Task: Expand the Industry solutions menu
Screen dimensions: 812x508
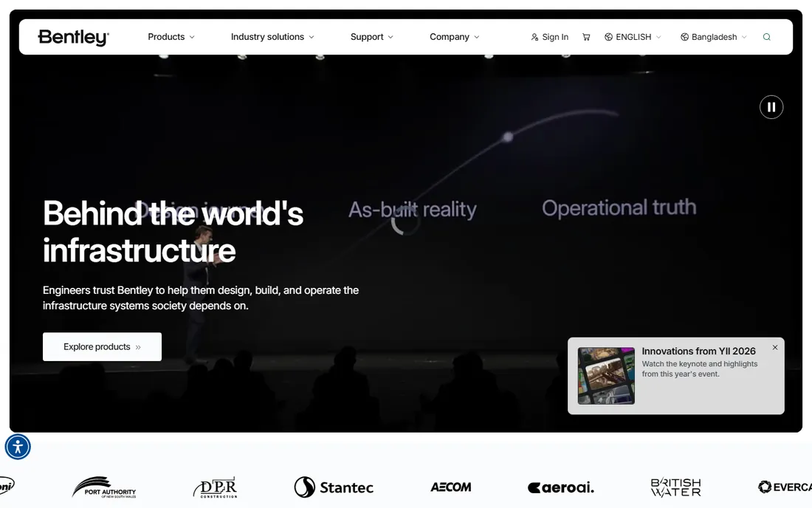Action: click(272, 37)
